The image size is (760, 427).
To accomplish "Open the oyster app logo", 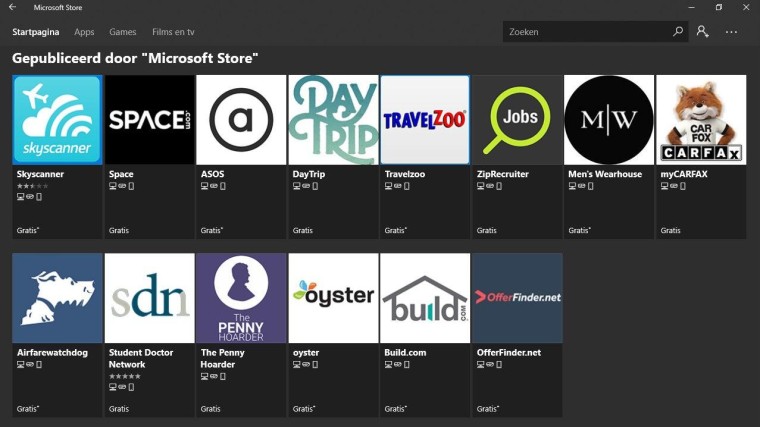I will tap(333, 298).
